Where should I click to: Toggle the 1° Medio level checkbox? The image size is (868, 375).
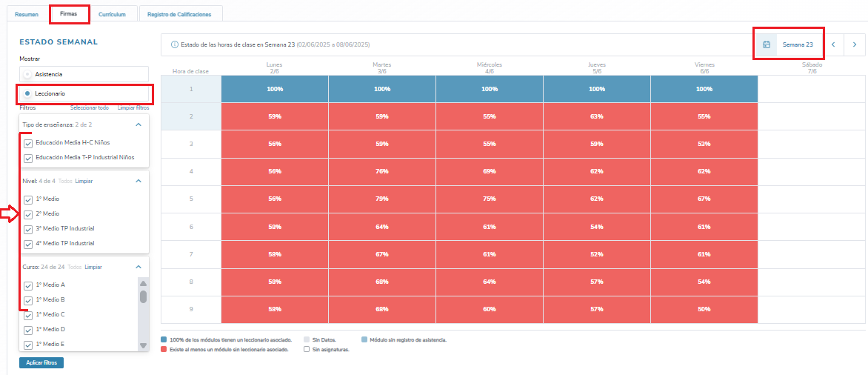28,199
